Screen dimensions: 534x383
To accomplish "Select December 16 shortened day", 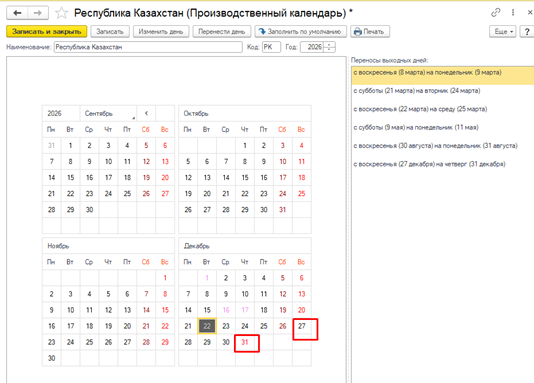I will pos(226,310).
